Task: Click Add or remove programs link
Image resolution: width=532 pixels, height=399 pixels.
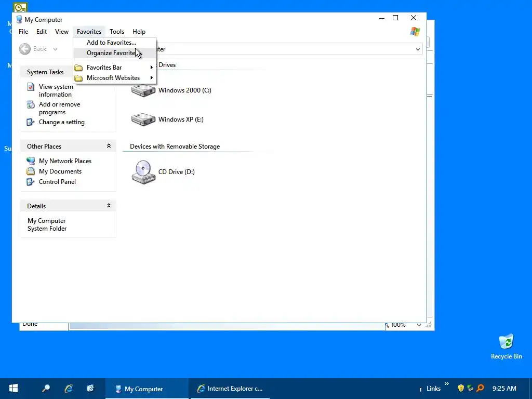Action: [x=59, y=108]
